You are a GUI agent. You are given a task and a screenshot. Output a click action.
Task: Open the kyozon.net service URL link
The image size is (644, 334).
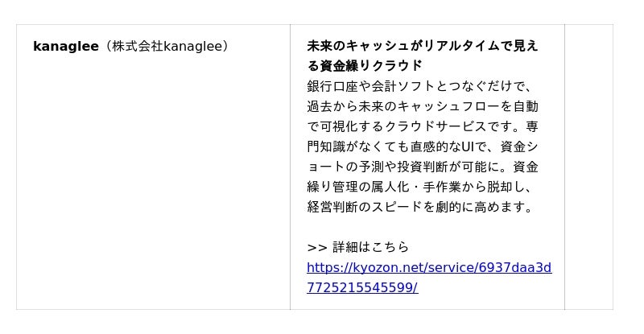[428, 267]
